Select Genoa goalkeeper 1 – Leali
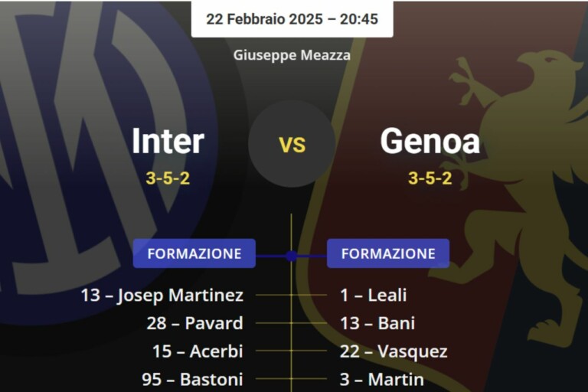The height and width of the screenshot is (392, 588). coord(374,295)
